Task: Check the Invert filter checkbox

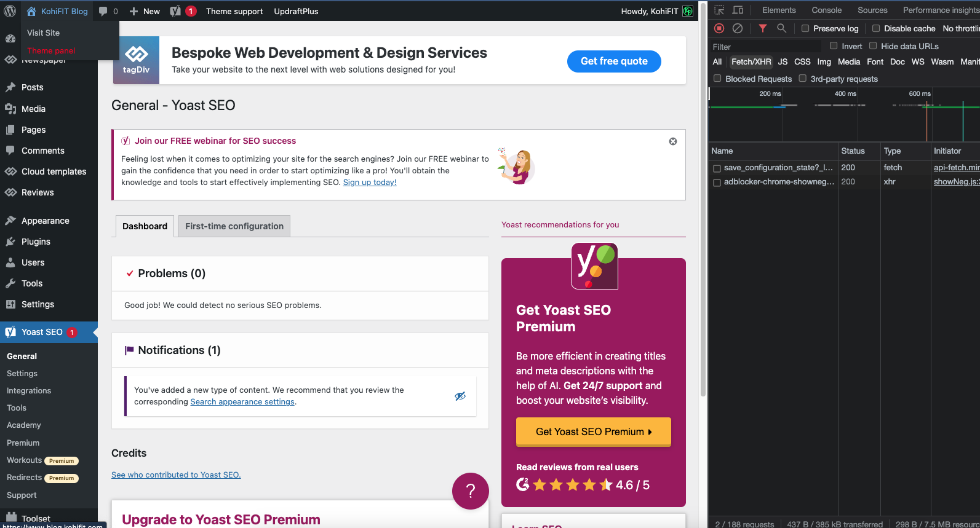Action: pyautogui.click(x=834, y=45)
